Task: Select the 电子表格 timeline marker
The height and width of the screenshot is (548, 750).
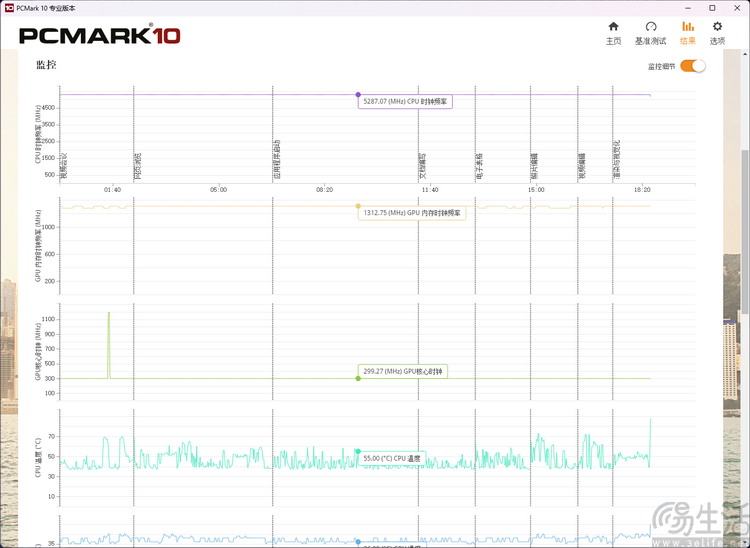Action: [x=480, y=166]
